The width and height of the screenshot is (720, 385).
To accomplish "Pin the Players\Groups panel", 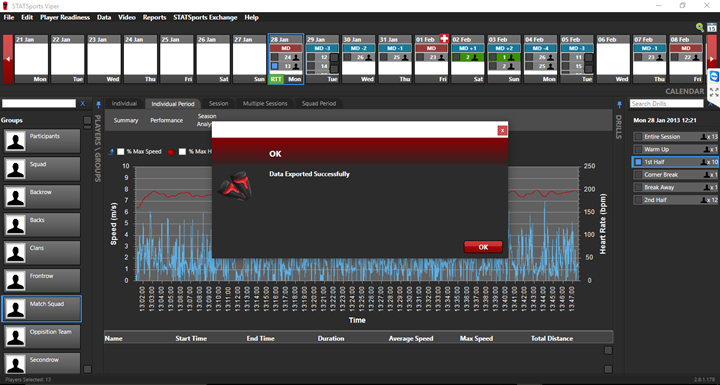I will coord(98,105).
